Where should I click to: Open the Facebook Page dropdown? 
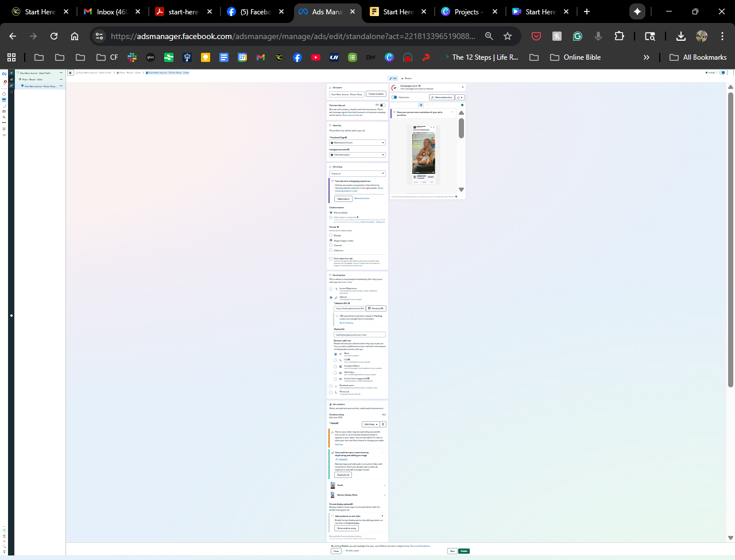357,143
